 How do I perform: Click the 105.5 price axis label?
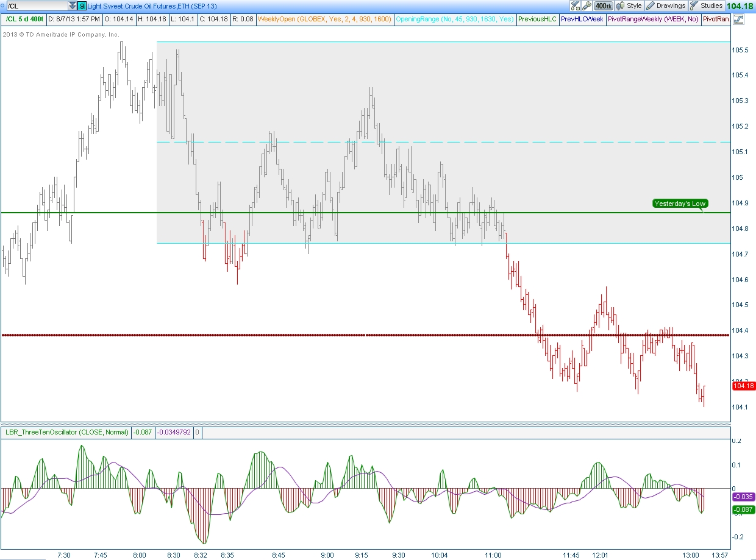(741, 49)
